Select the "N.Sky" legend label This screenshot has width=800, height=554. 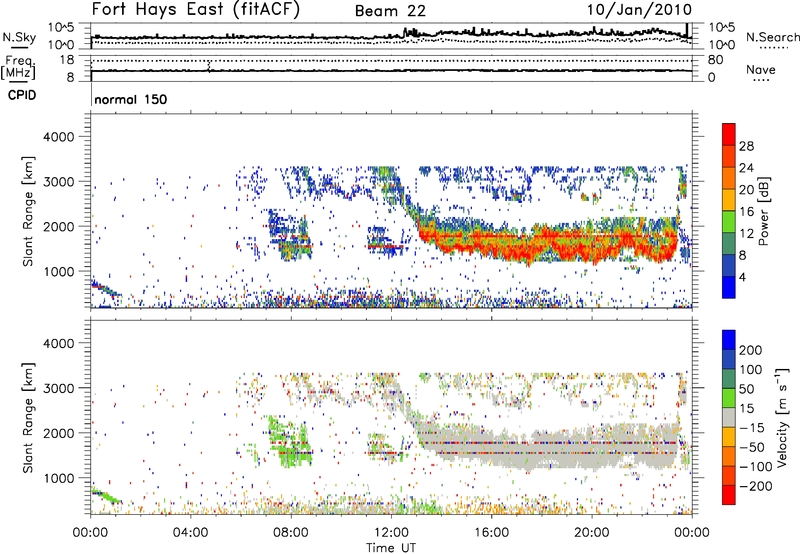tap(19, 37)
